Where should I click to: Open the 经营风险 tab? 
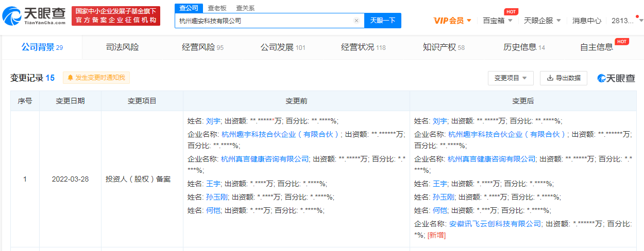tap(202, 47)
